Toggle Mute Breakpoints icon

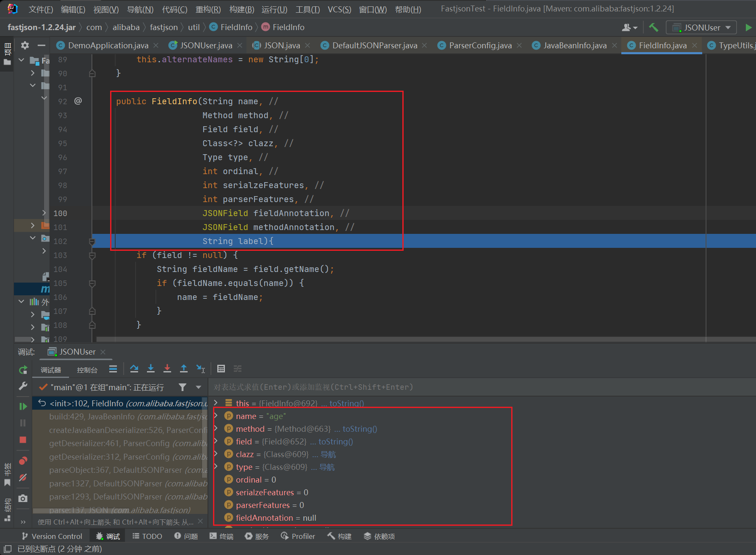coord(23,477)
